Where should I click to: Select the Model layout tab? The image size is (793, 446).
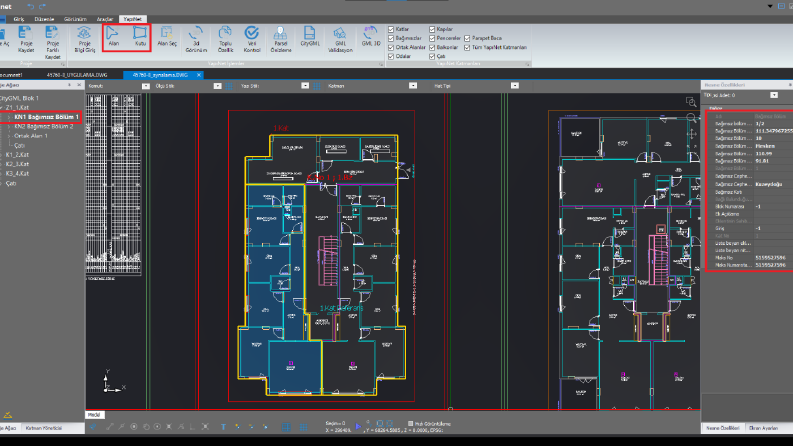tap(94, 415)
